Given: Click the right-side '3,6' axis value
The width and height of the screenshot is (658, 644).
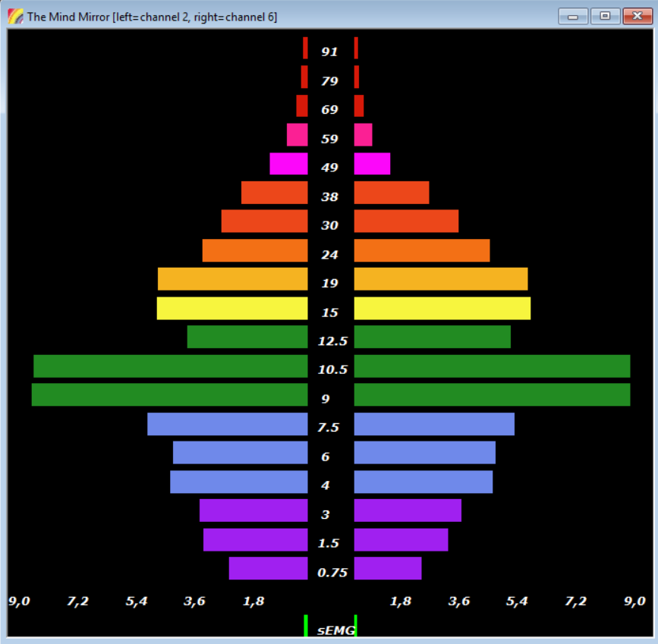Looking at the screenshot, I should coord(459,602).
